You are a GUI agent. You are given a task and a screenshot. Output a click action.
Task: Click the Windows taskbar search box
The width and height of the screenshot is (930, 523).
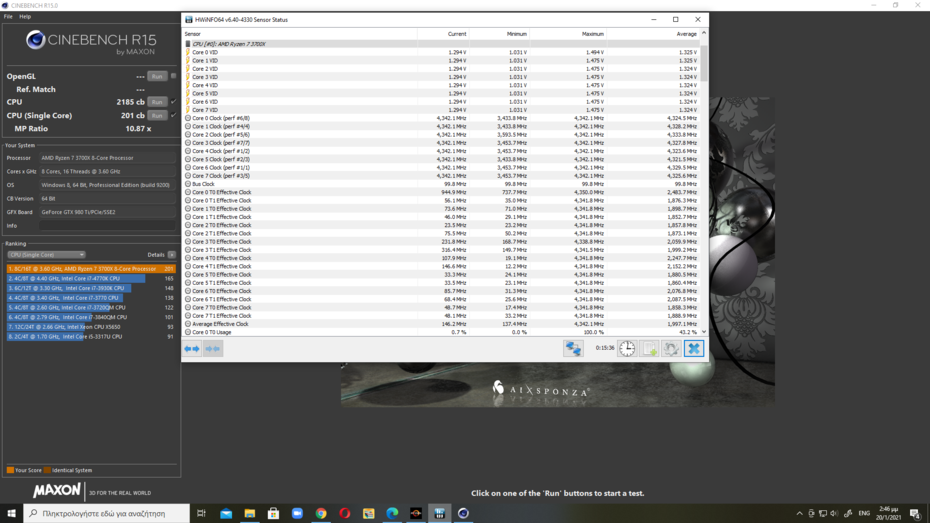pyautogui.click(x=107, y=514)
